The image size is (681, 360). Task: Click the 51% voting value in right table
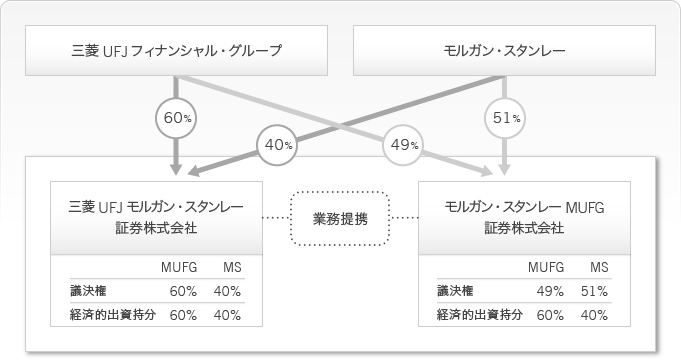(594, 291)
